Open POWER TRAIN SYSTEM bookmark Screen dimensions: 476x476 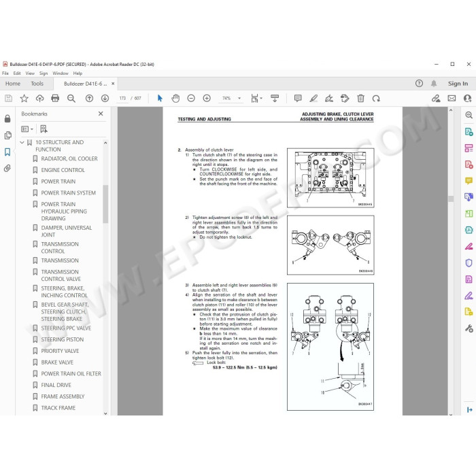[x=68, y=192]
